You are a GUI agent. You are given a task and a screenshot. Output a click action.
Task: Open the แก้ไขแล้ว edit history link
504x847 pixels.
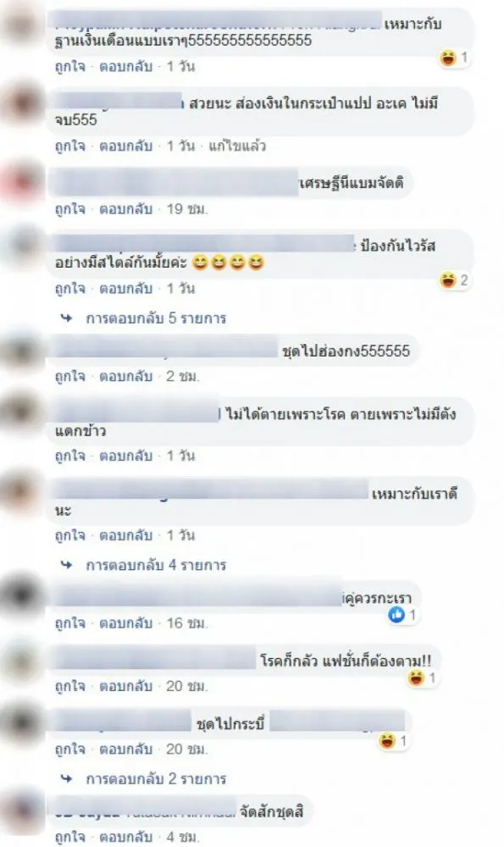coord(237,146)
